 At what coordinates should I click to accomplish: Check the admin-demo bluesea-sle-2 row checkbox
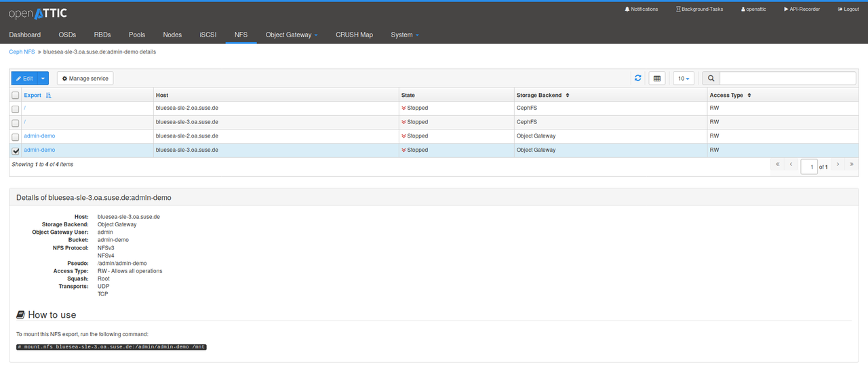pos(16,137)
